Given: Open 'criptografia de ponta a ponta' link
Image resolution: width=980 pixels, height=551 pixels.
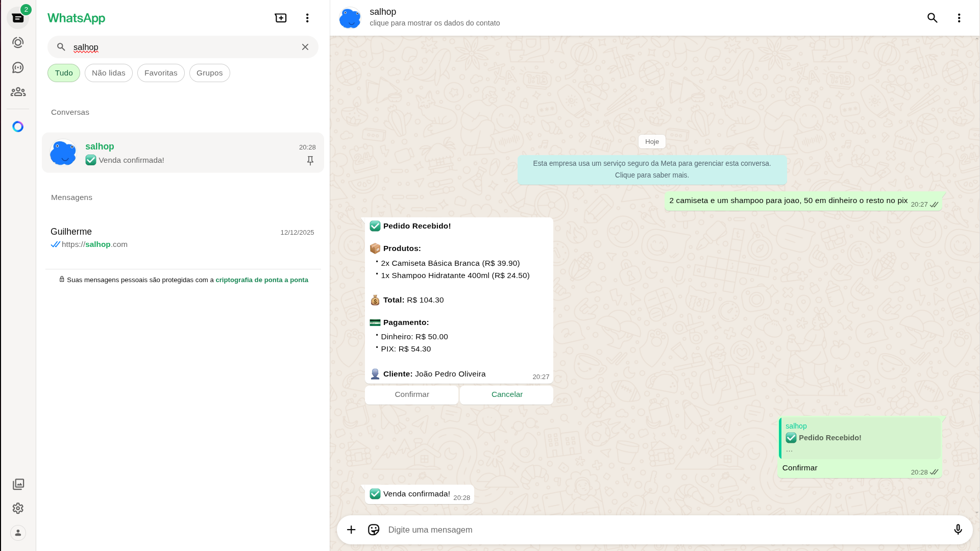Looking at the screenshot, I should (261, 280).
